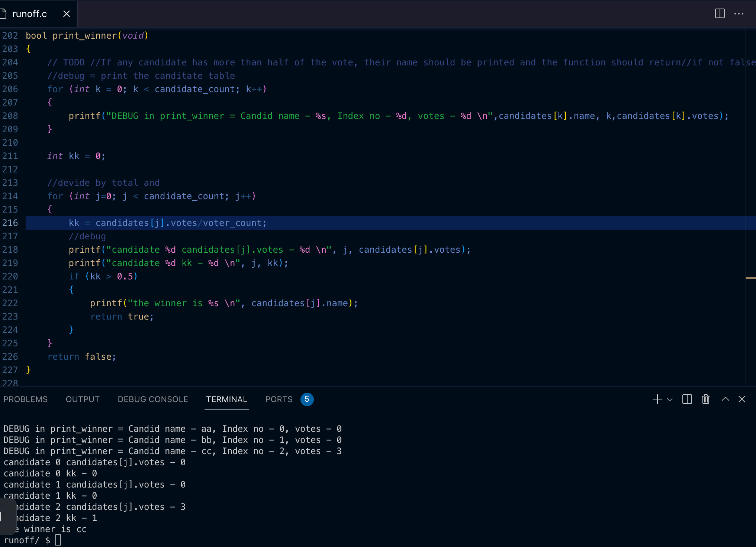The height and width of the screenshot is (547, 756).
Task: Click the runoff.c file icon
Action: pos(3,14)
